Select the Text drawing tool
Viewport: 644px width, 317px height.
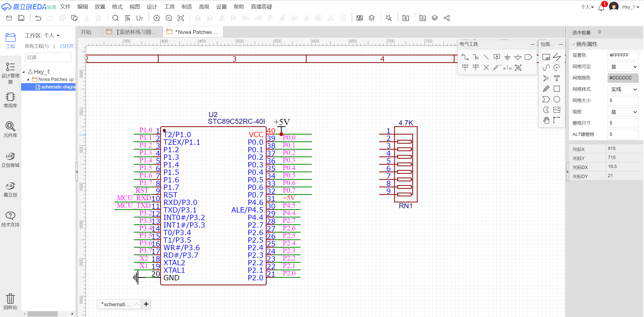[557, 78]
